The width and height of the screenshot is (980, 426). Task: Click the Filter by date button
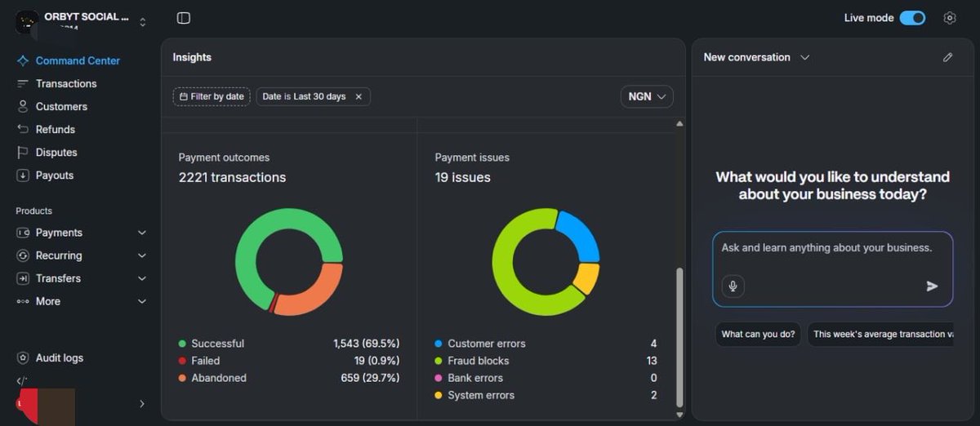[212, 96]
